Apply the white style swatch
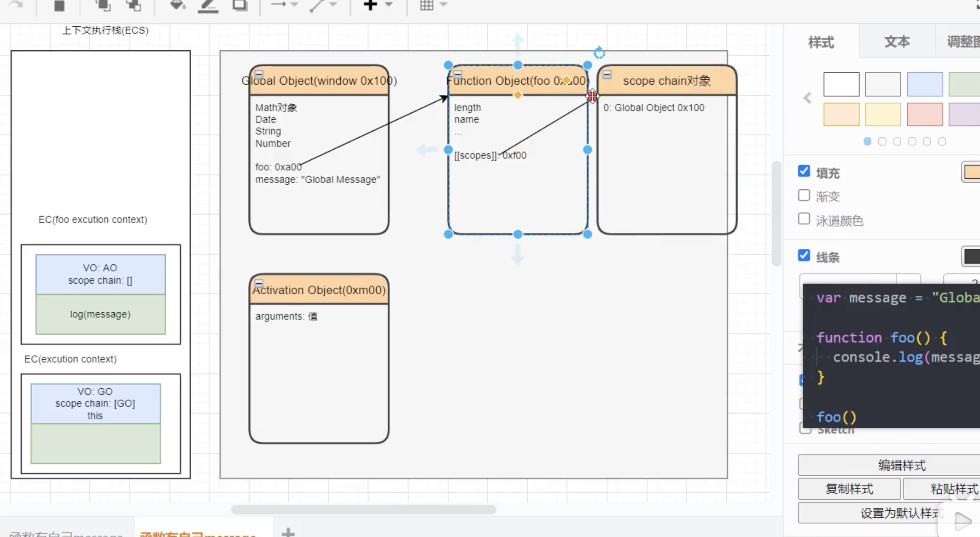 (841, 84)
